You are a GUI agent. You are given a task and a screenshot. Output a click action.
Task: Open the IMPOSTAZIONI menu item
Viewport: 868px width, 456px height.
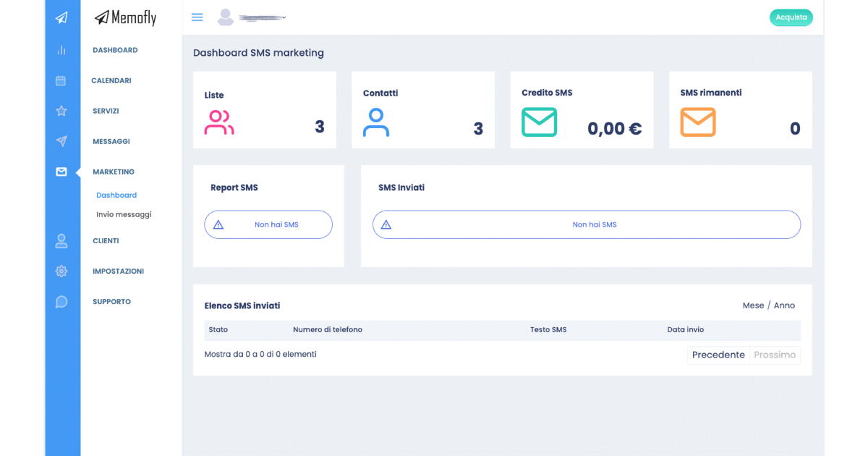click(118, 271)
